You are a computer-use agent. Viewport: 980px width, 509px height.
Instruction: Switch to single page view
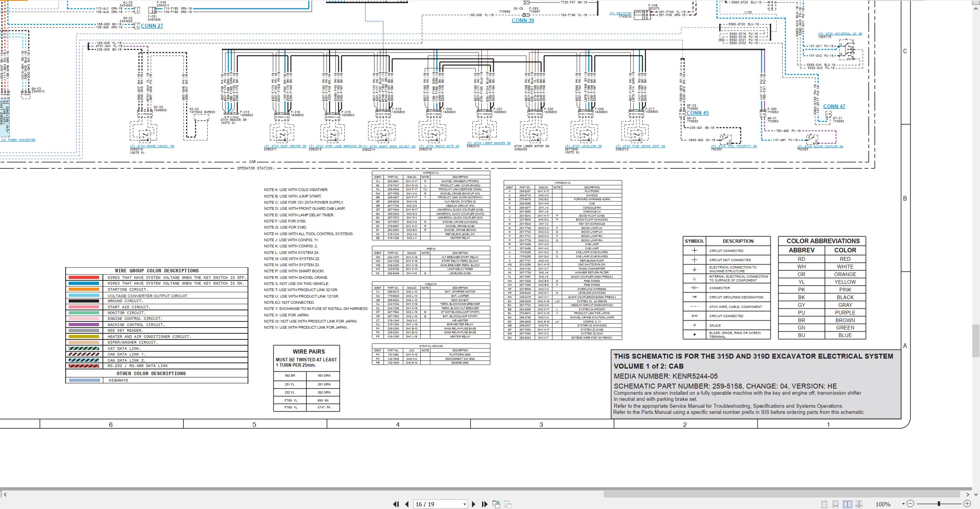click(x=824, y=504)
